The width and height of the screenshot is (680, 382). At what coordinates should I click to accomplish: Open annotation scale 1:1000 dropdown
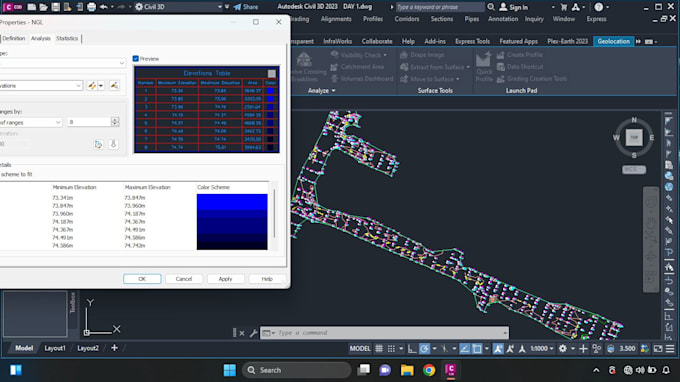tap(542, 349)
